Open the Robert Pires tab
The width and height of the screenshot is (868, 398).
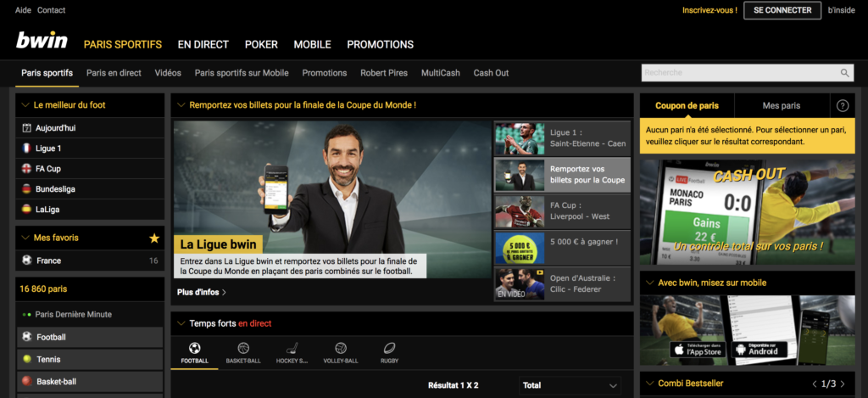click(384, 73)
